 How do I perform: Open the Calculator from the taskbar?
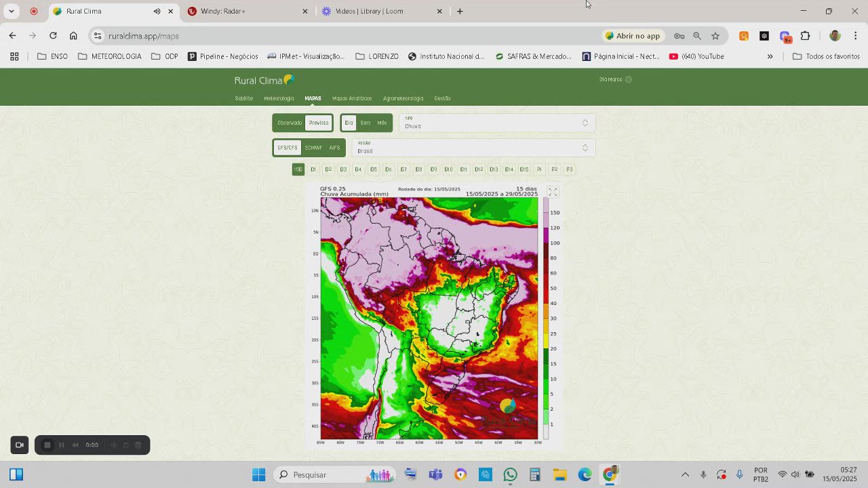pyautogui.click(x=535, y=474)
